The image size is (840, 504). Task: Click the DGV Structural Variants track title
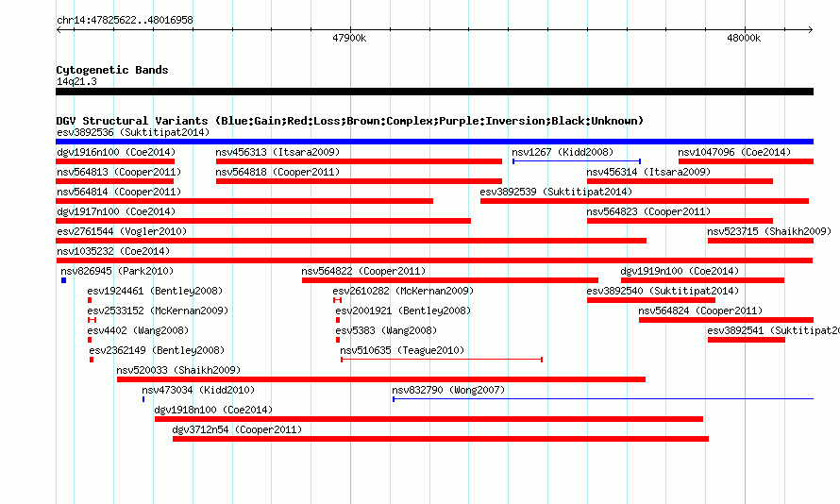click(x=350, y=121)
